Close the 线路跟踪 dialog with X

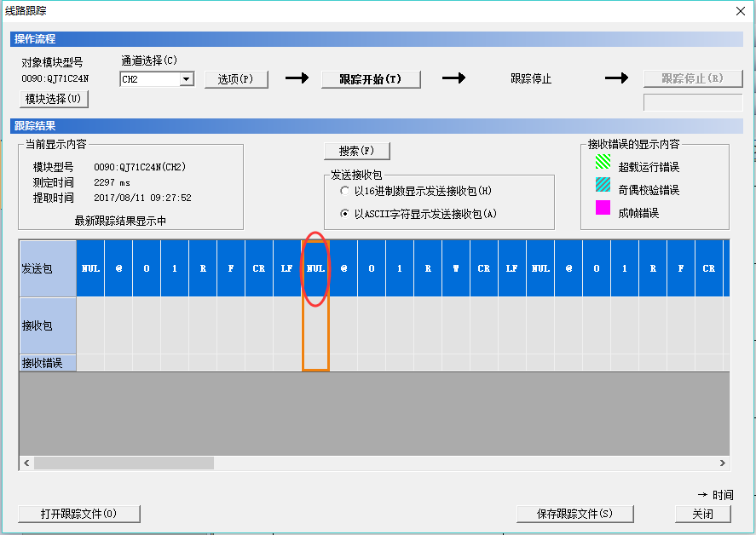click(739, 10)
